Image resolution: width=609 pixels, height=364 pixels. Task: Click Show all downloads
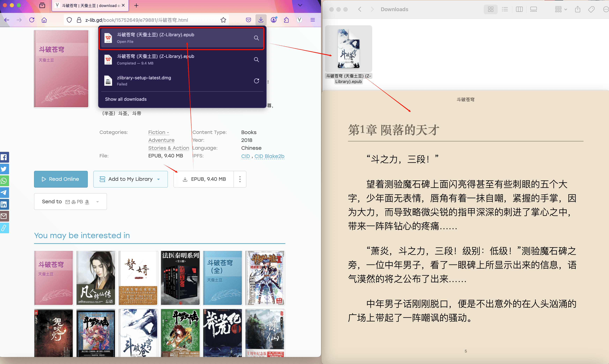[x=126, y=99]
